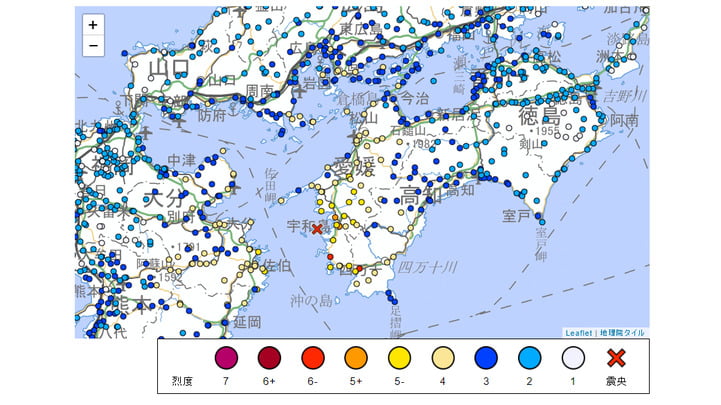Choose the light blue intensity 2 circle
Image resolution: width=721 pixels, height=405 pixels.
pyautogui.click(x=530, y=357)
